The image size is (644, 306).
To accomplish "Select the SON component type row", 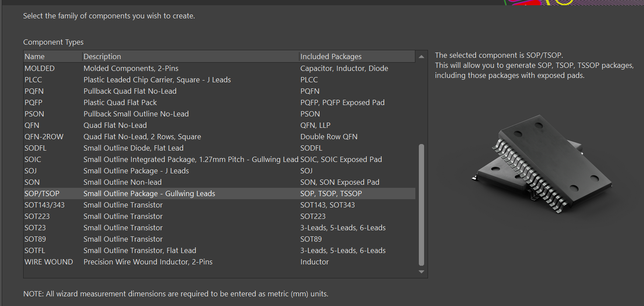I will (x=219, y=182).
